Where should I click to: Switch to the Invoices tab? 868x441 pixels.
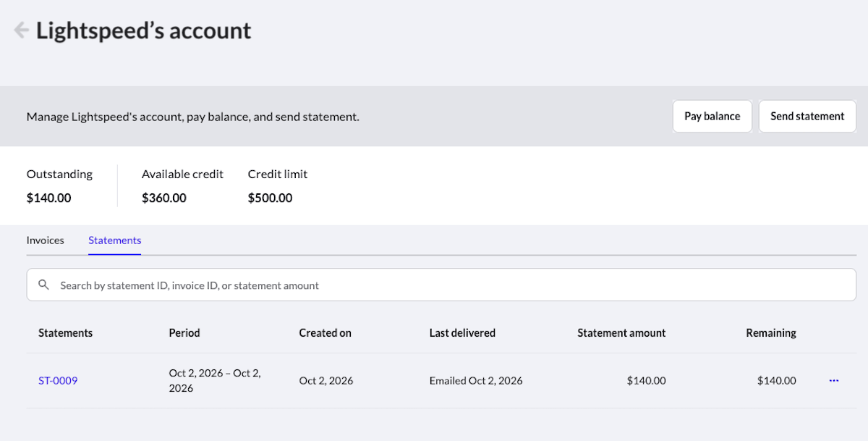tap(46, 240)
